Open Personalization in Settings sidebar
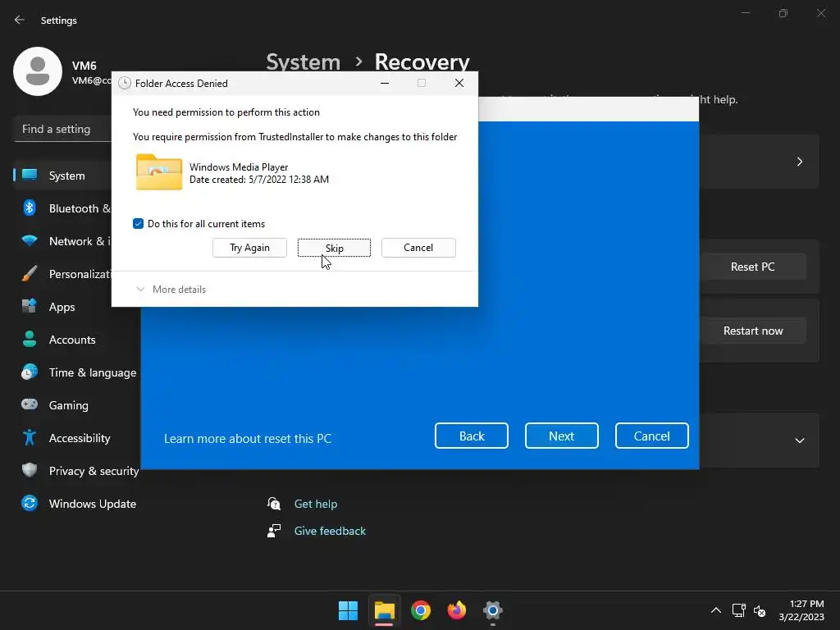 click(80, 274)
